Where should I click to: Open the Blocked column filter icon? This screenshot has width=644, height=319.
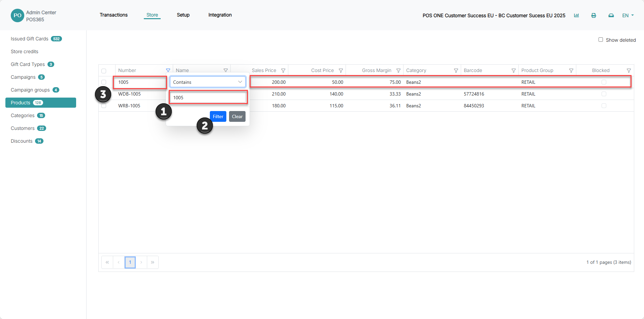pyautogui.click(x=629, y=70)
